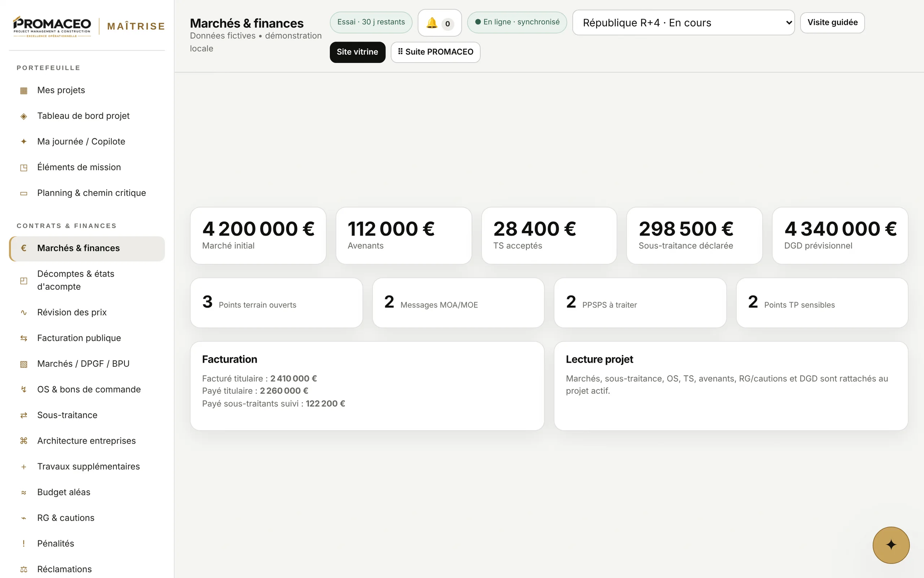Start the Visite guidée
This screenshot has width=924, height=578.
(x=832, y=22)
